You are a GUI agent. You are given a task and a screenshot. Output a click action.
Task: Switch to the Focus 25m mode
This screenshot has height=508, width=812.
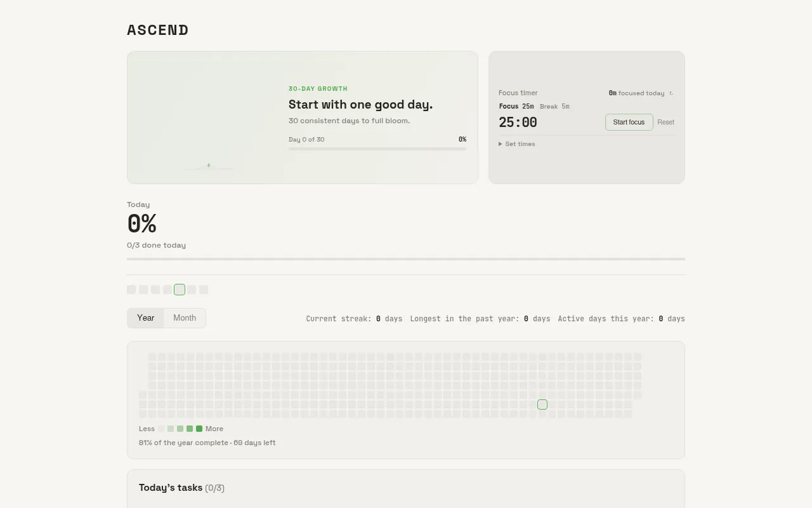[x=516, y=107]
